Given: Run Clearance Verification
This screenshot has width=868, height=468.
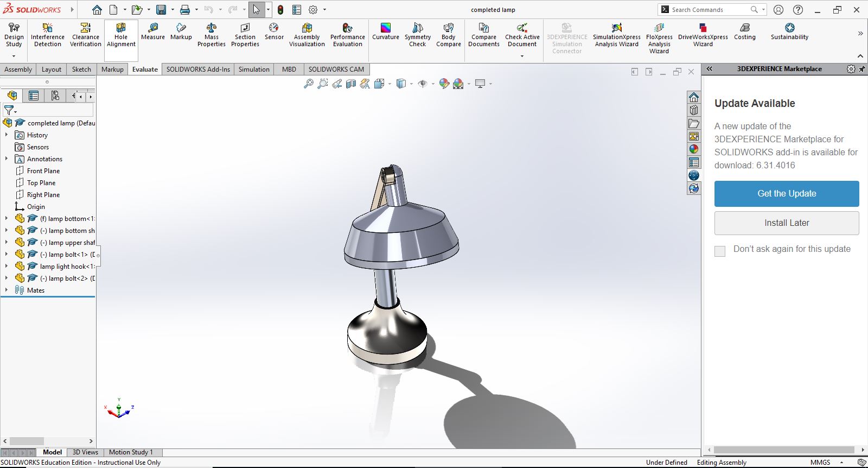Looking at the screenshot, I should click(x=85, y=35).
